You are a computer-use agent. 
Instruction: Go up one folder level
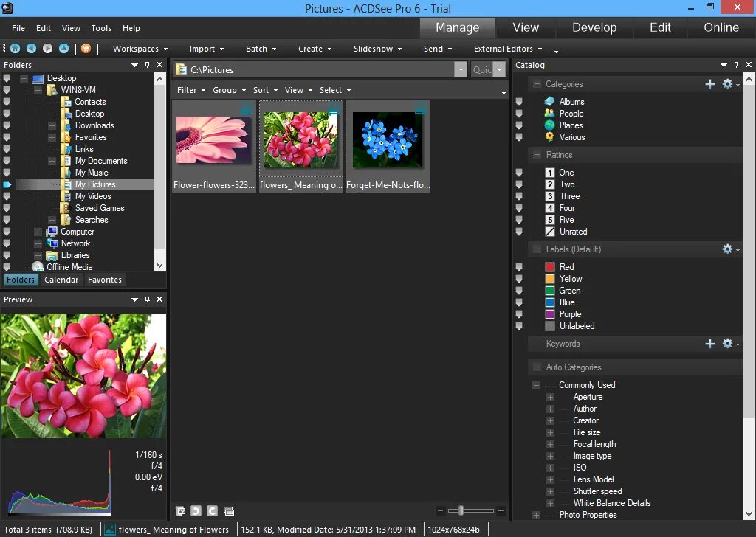pos(63,48)
